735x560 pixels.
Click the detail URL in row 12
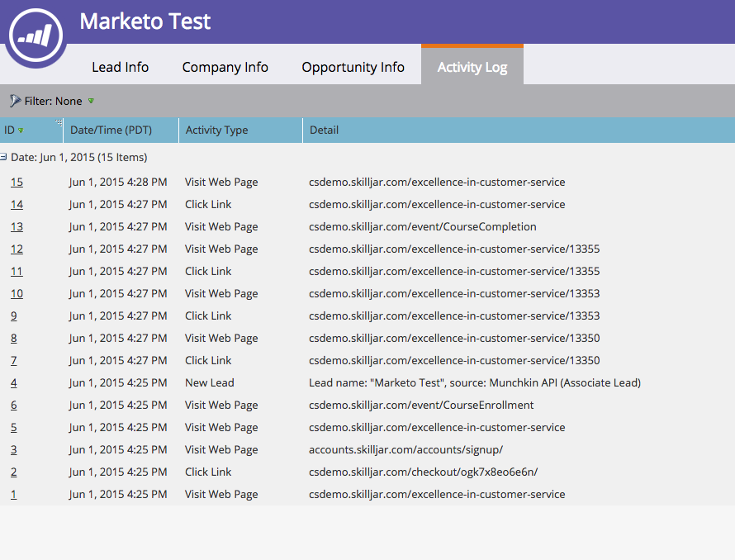[454, 249]
